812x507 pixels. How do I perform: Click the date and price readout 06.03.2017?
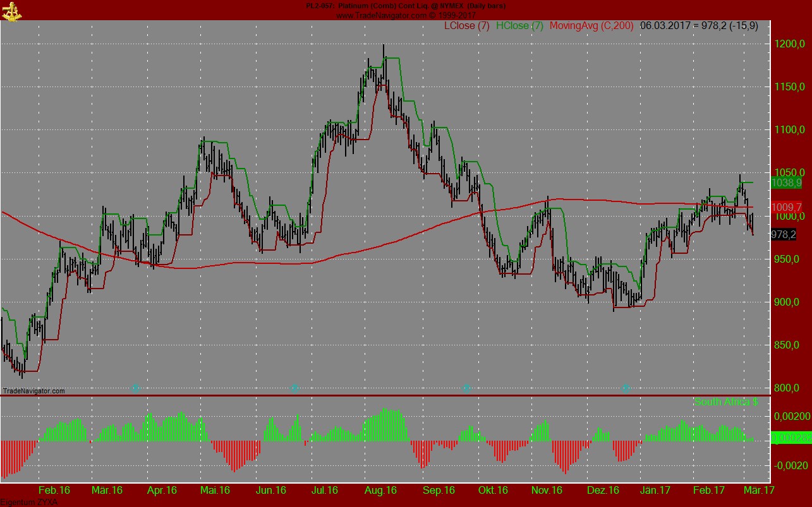(x=699, y=26)
